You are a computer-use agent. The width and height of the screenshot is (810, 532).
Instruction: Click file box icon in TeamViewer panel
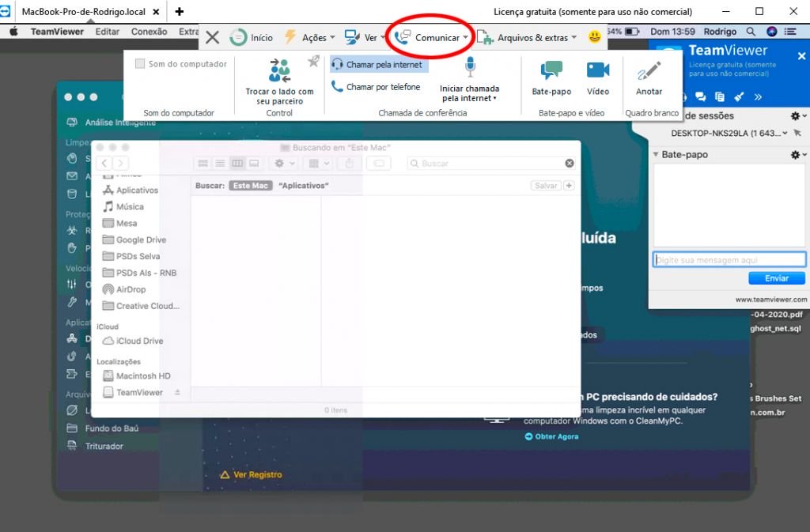tap(720, 96)
